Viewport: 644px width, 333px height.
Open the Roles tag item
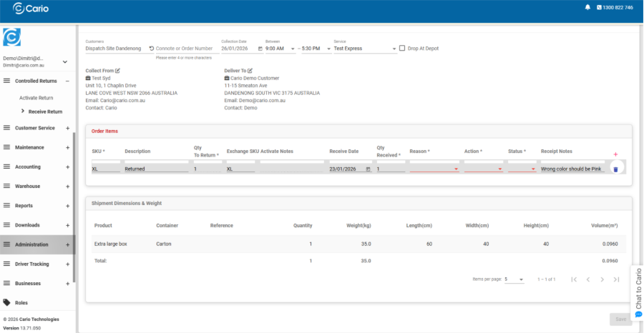(x=21, y=302)
